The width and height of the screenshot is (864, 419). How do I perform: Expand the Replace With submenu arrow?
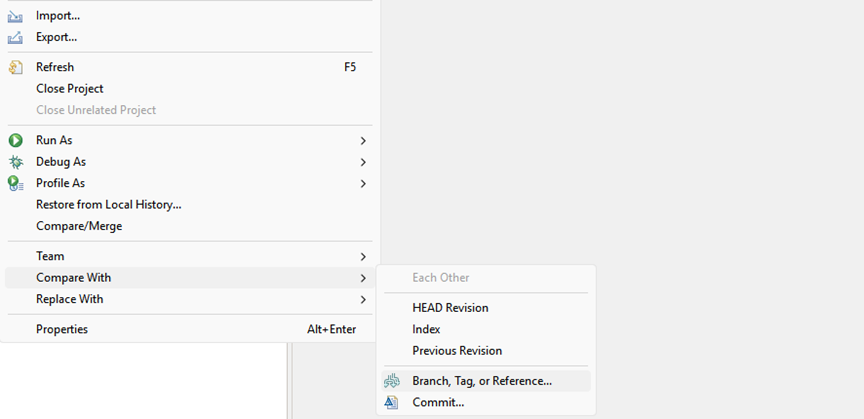[x=363, y=300]
